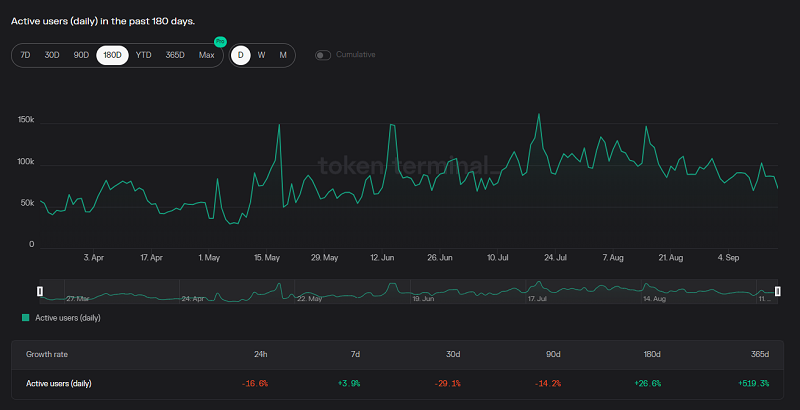Switch to the 30D time range
The height and width of the screenshot is (410, 800).
pos(52,55)
